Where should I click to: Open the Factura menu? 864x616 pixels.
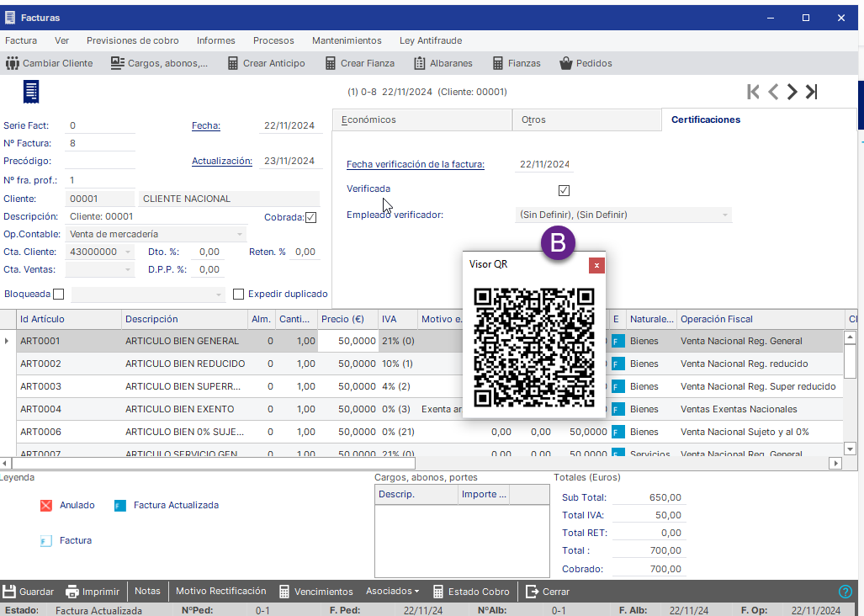tap(21, 40)
